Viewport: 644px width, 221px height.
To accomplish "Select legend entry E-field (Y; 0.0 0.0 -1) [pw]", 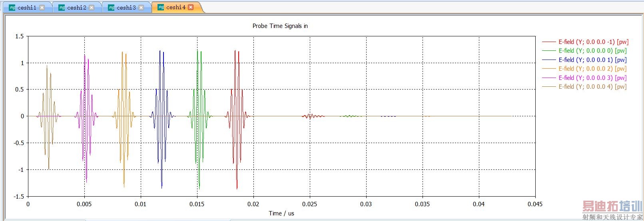I will coord(585,42).
